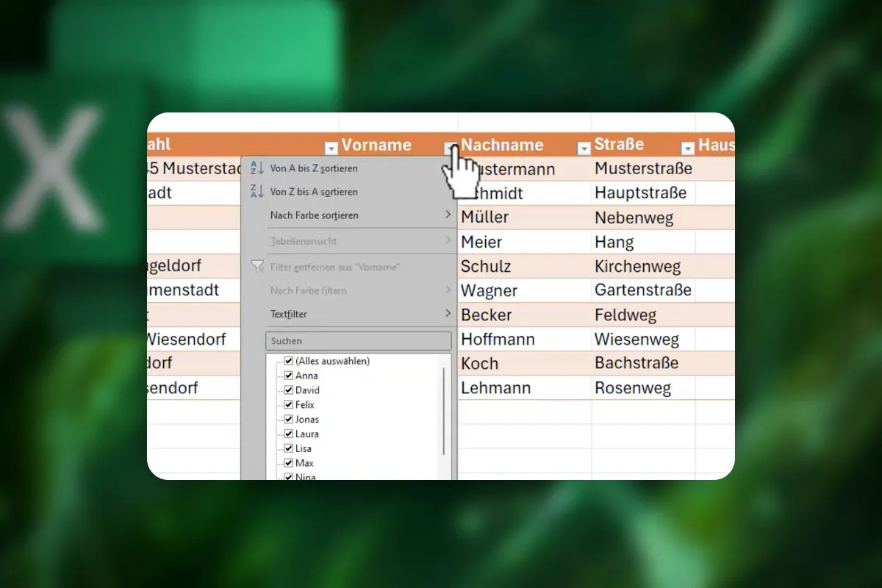This screenshot has height=588, width=882.
Task: Open the Nachname column filter dropdown
Action: pyautogui.click(x=584, y=148)
